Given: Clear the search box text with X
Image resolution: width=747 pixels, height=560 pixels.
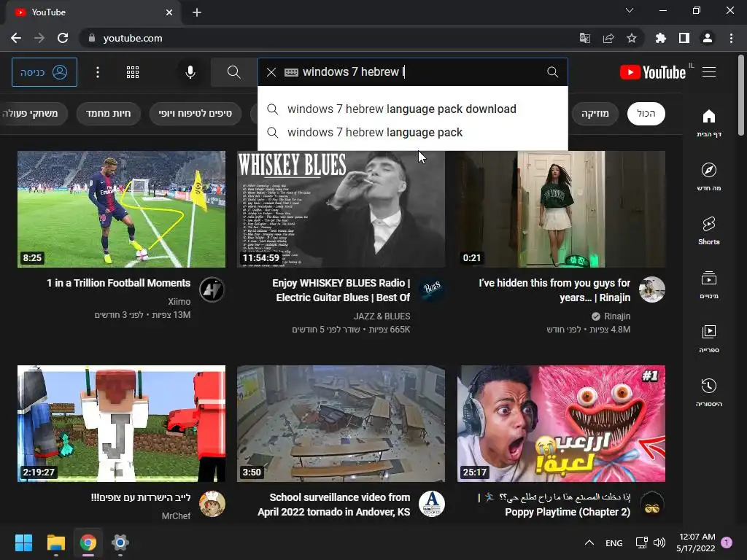Looking at the screenshot, I should coord(271,72).
